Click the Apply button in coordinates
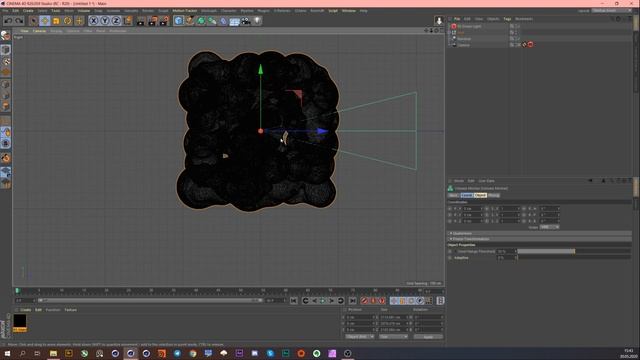 coord(428,337)
